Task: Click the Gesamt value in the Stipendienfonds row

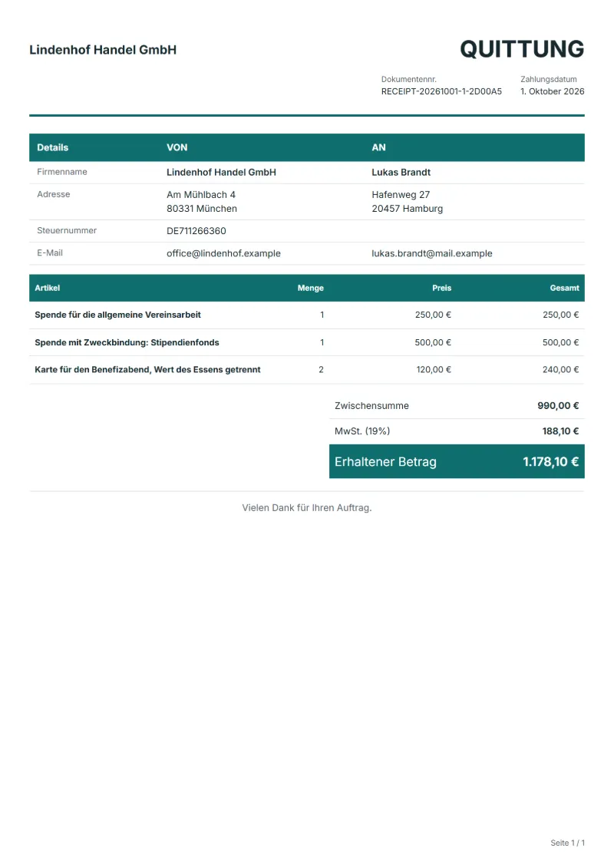Action: (560, 342)
